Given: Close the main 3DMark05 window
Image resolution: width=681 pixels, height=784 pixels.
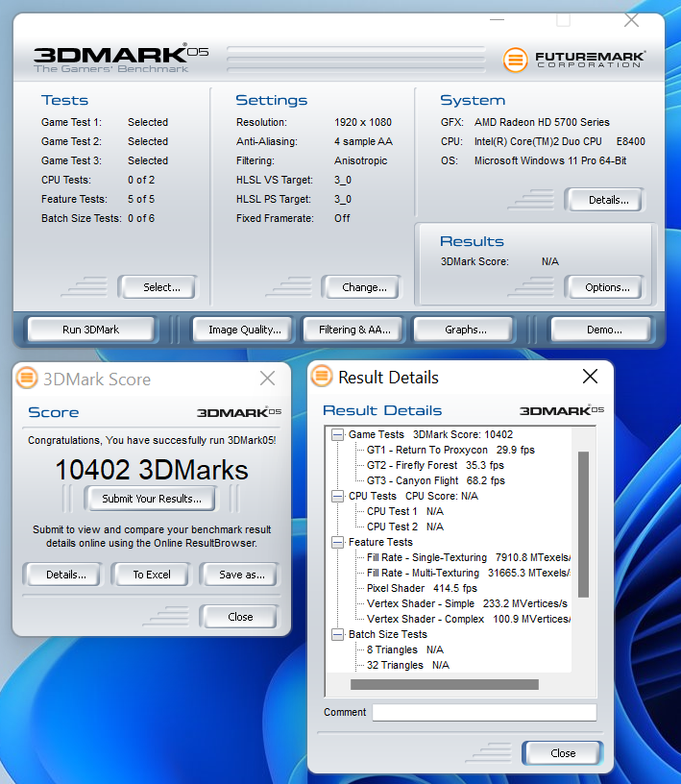Looking at the screenshot, I should (631, 20).
